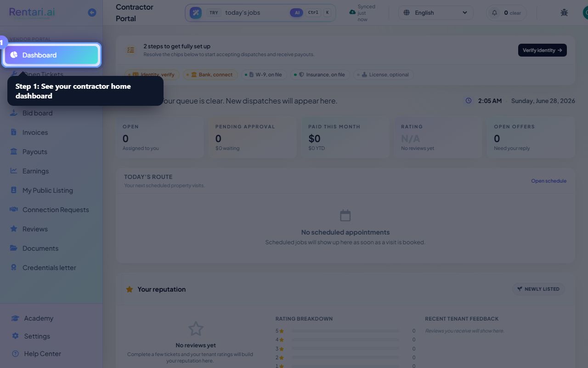The width and height of the screenshot is (588, 368).
Task: Click the AI badge in the search bar
Action: [297, 12]
